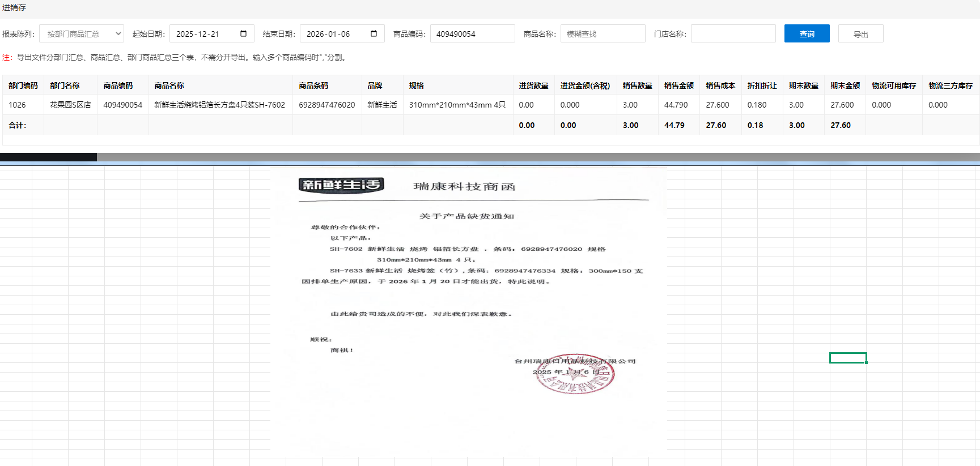This screenshot has height=466, width=980.
Task: Click the 期末金额 column header
Action: 845,85
